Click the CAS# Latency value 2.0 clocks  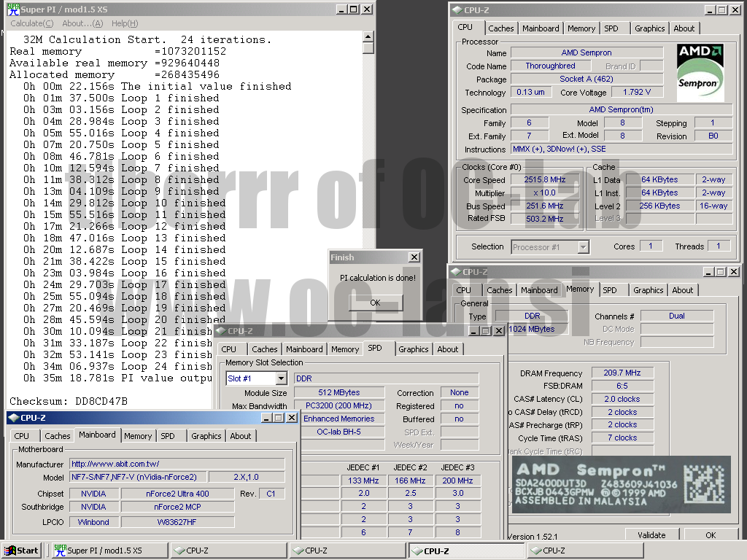pos(622,399)
